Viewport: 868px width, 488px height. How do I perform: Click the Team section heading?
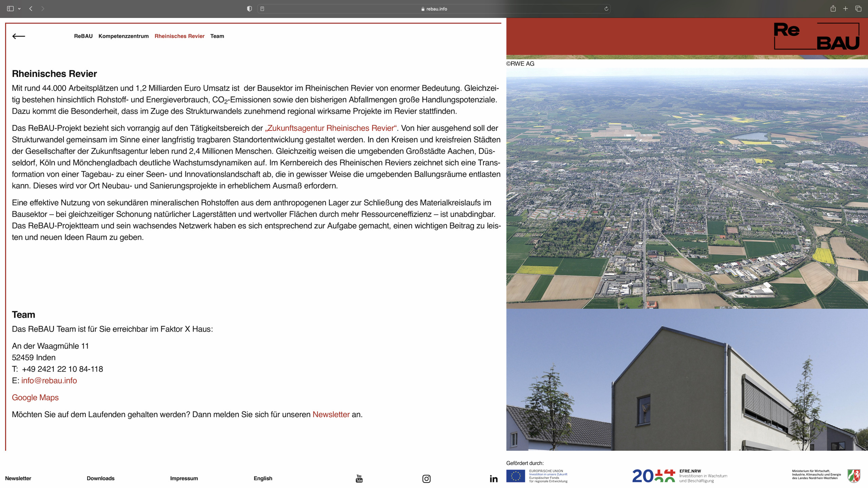tap(23, 315)
